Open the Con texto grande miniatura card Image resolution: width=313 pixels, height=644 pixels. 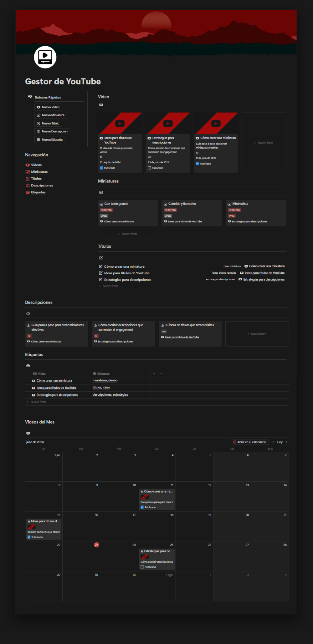pos(128,213)
